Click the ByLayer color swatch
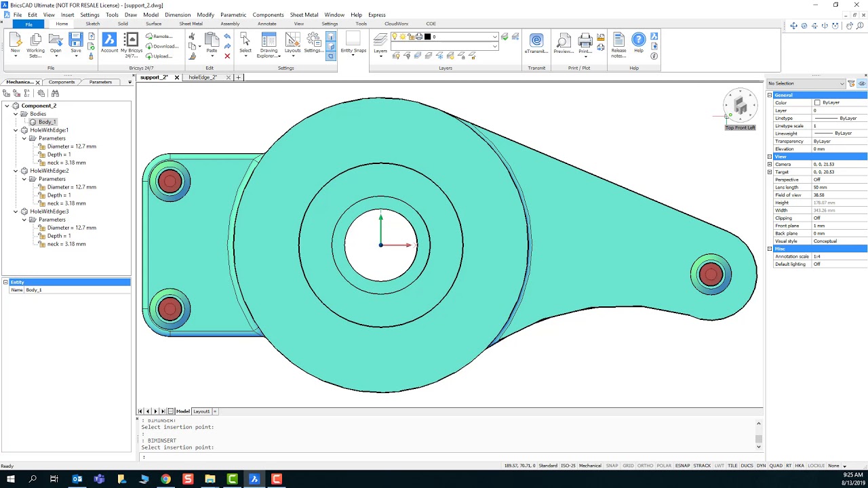868x488 pixels. (817, 102)
